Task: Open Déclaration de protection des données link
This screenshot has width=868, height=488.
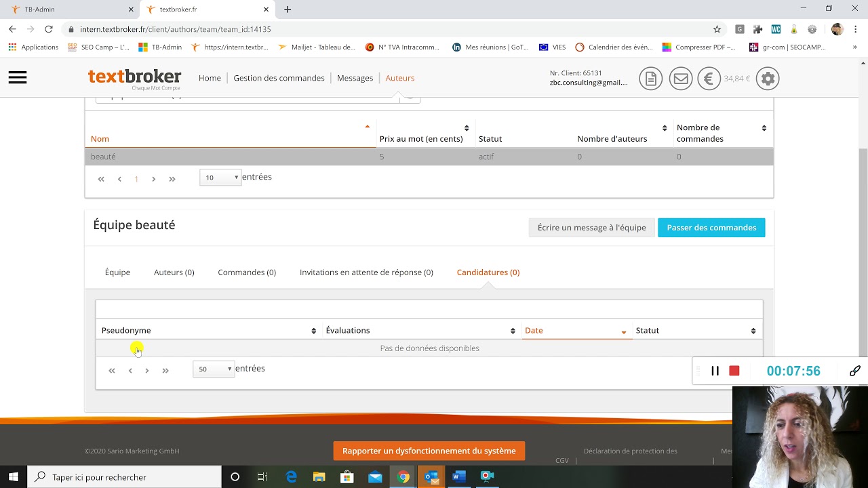Action: [630, 451]
